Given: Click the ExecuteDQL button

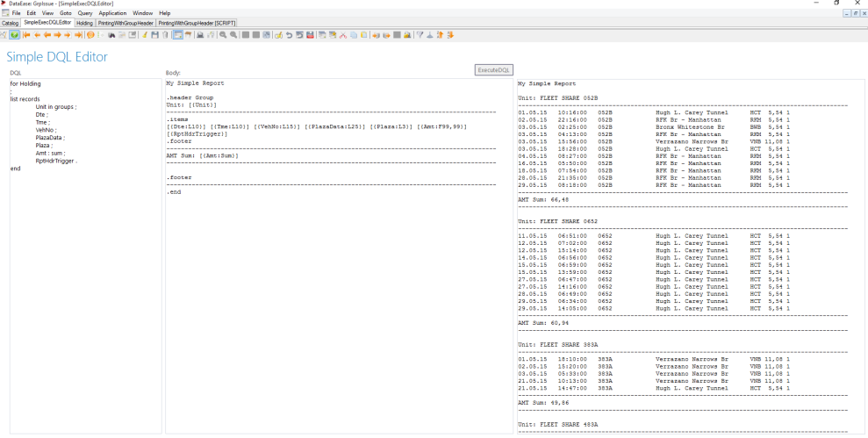Looking at the screenshot, I should pyautogui.click(x=494, y=70).
